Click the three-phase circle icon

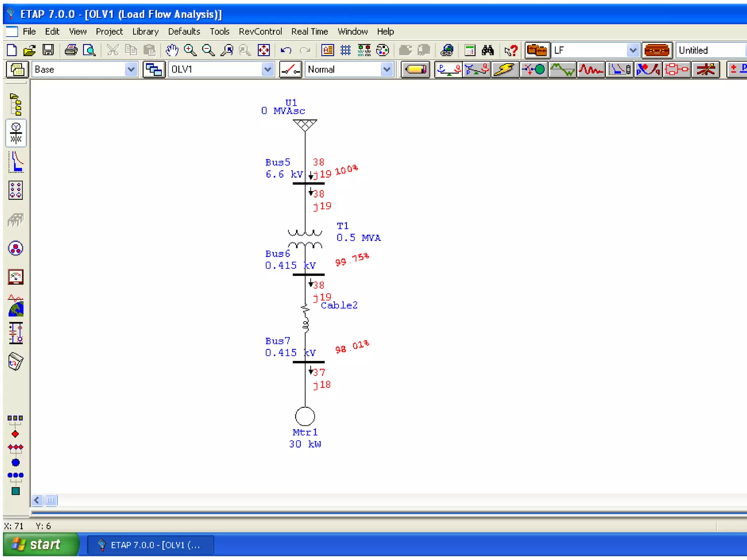tap(16, 249)
